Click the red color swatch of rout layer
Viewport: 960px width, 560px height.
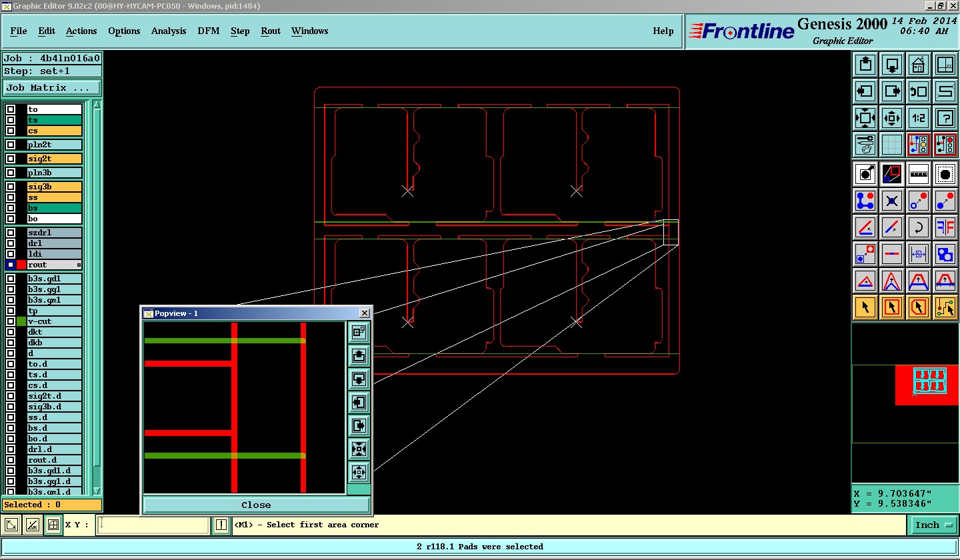tap(21, 265)
